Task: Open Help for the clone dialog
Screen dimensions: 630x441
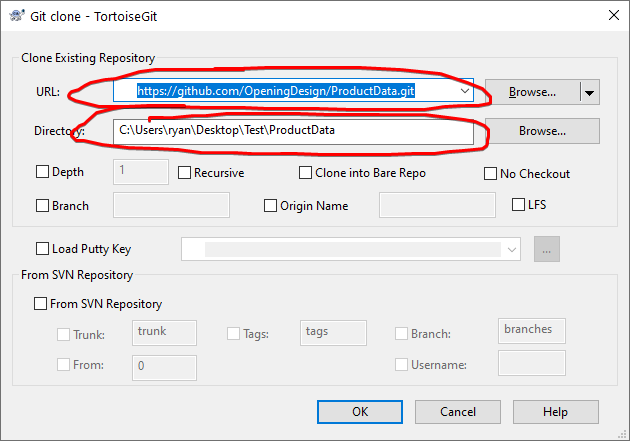Action: 556,412
